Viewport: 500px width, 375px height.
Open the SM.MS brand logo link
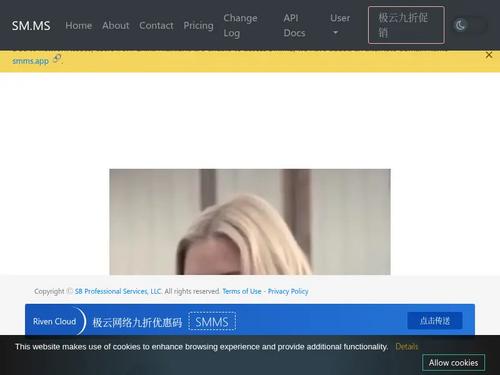pos(31,25)
